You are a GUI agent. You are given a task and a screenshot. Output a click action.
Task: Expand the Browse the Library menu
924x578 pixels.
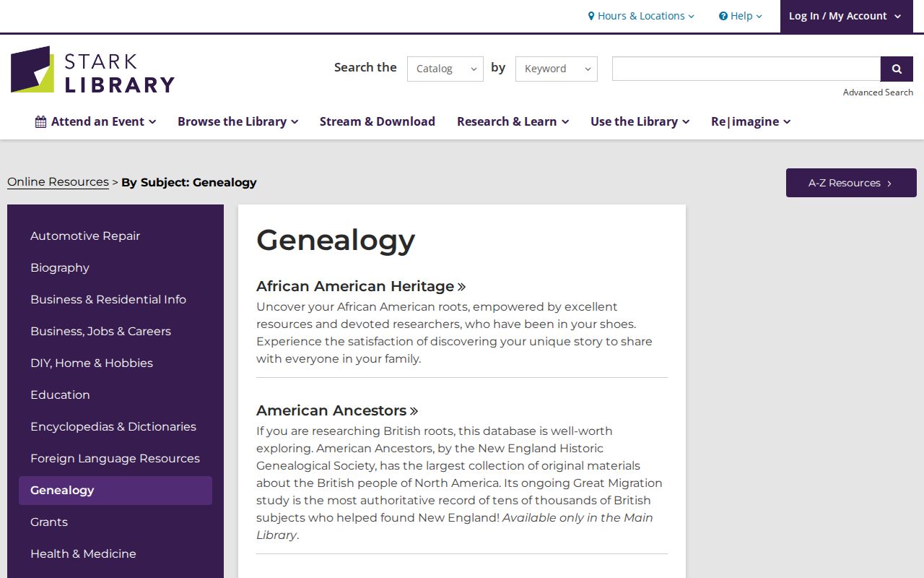pyautogui.click(x=238, y=121)
